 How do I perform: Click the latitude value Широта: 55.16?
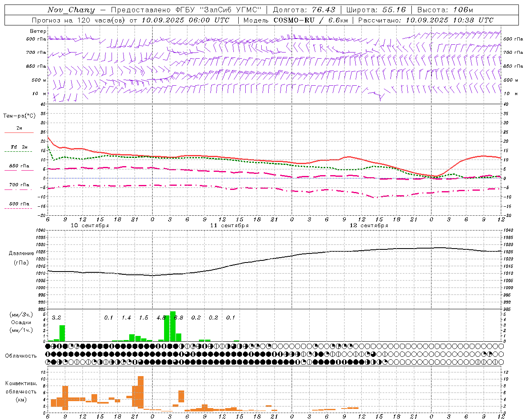376,10
